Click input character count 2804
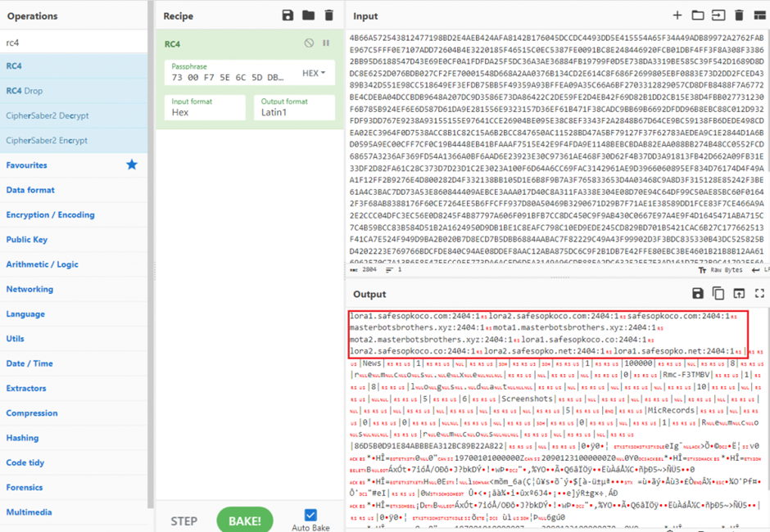Viewport: 770px width, 532px height. 364,270
